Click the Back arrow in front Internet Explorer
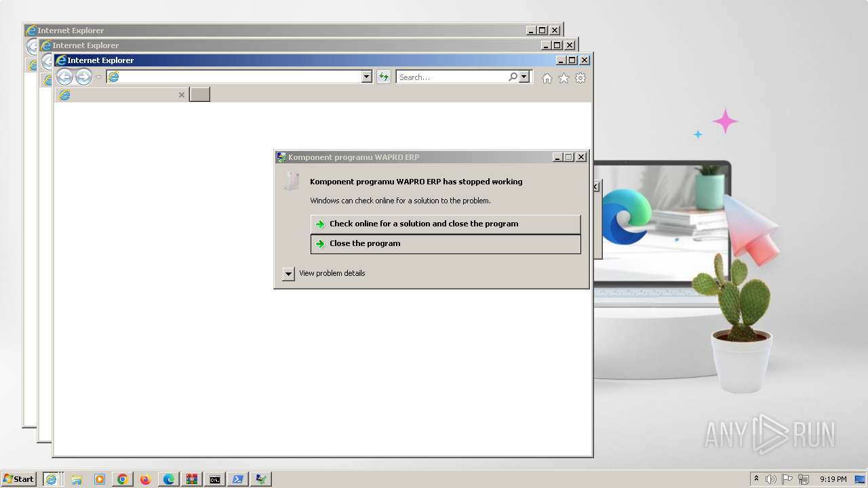868x488 pixels. pos(64,77)
